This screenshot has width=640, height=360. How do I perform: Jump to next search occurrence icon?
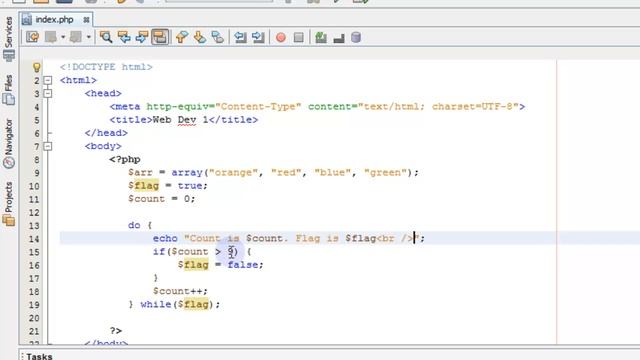[x=142, y=37]
